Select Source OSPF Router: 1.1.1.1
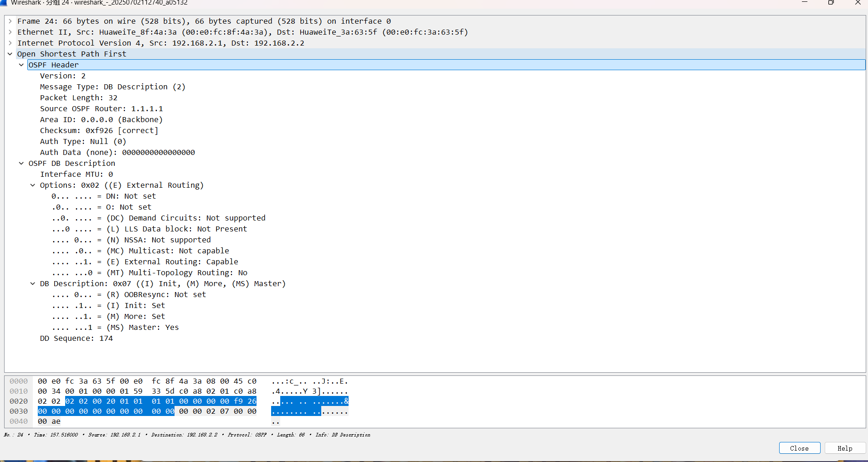Screen dimensions: 868x462 coord(101,108)
